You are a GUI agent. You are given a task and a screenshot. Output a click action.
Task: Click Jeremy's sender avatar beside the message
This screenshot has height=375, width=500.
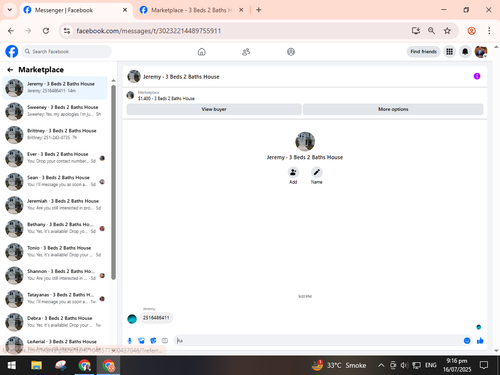point(132,319)
